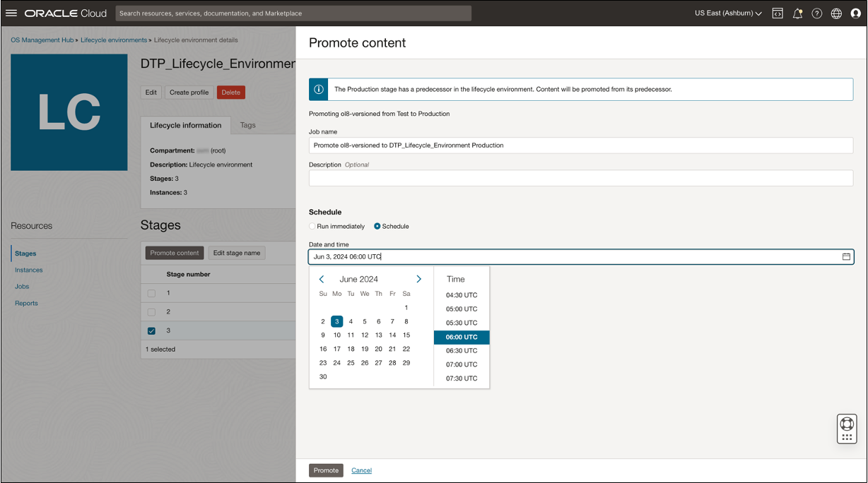868x483 pixels.
Task: Open the user profile avatar menu
Action: [x=856, y=13]
